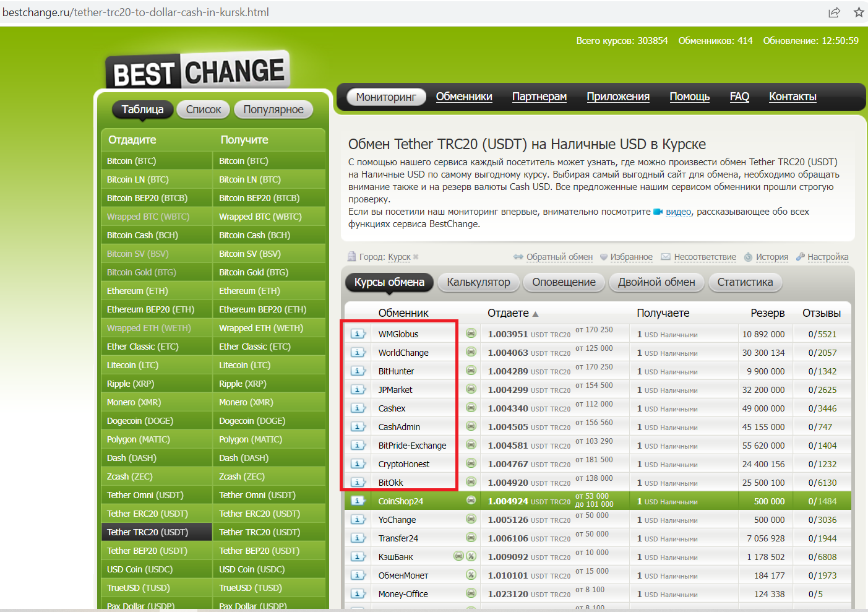Open Статистика tab
Image resolution: width=868 pixels, height=612 pixels.
[x=745, y=282]
